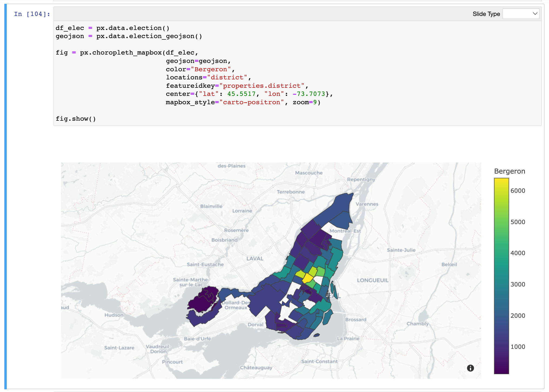Click the brightest yellow district on map
The image size is (549, 392).
(307, 278)
